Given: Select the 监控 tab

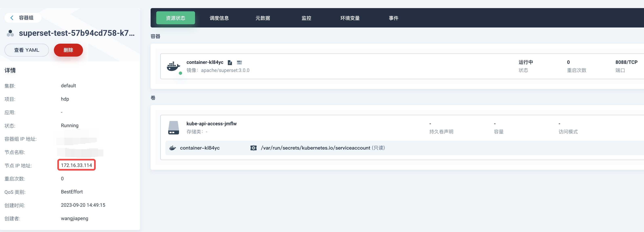Looking at the screenshot, I should pyautogui.click(x=306, y=18).
